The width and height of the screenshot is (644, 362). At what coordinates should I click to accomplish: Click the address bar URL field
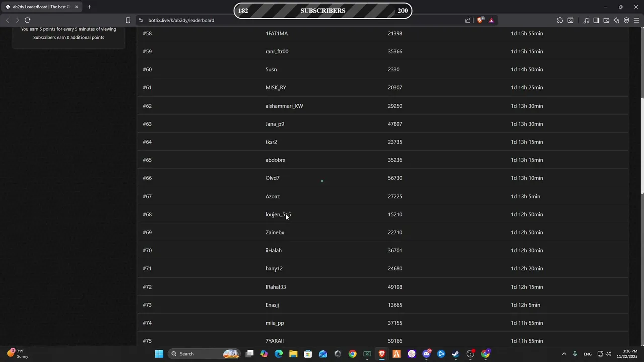click(302, 20)
